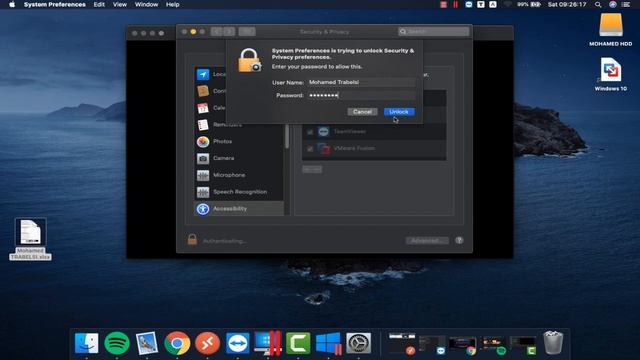The image size is (640, 360).
Task: Click the clock Sat 09:26:17
Action: [x=567, y=4]
